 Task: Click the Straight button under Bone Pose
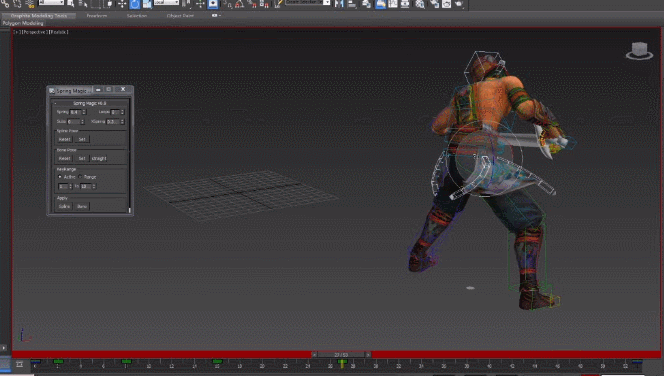pyautogui.click(x=99, y=158)
